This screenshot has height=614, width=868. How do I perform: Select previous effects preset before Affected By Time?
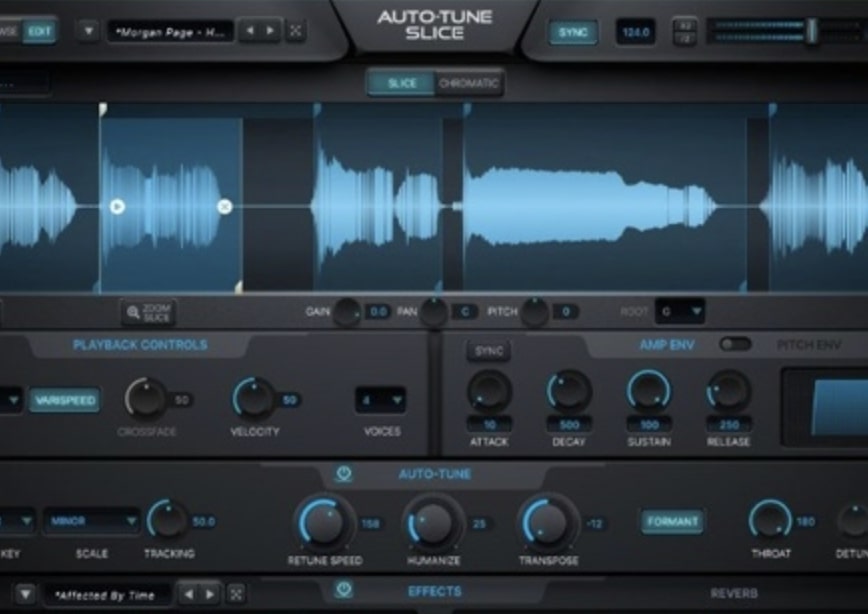189,595
